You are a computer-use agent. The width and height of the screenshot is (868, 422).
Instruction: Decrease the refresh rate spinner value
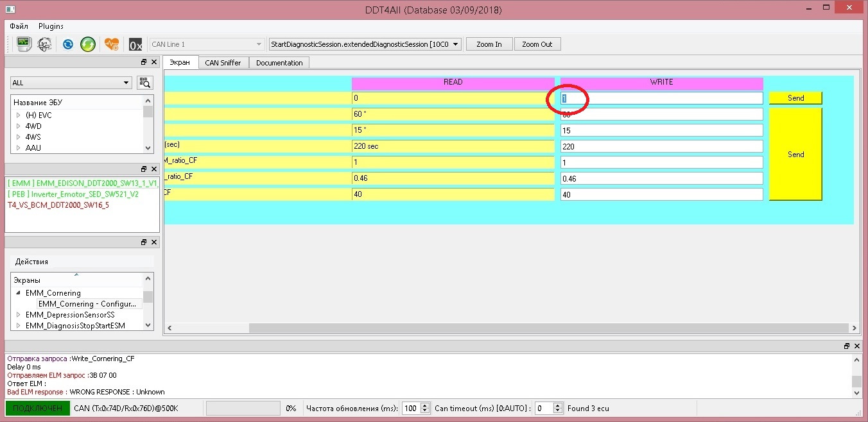point(424,411)
